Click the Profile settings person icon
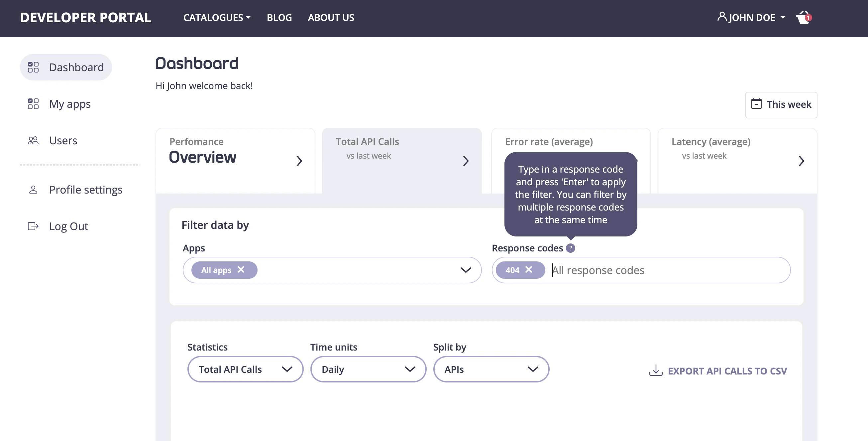The width and height of the screenshot is (868, 441). coord(33,190)
